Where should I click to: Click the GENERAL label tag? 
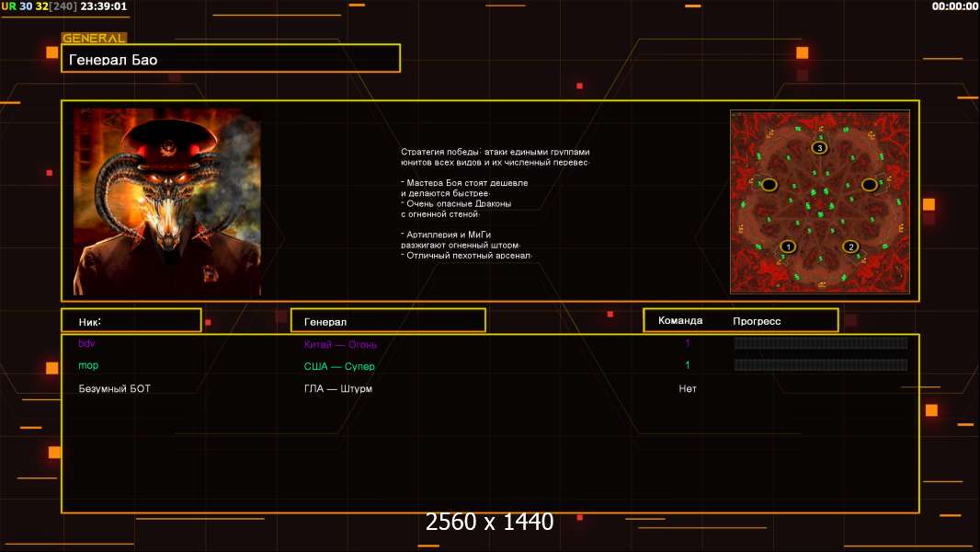pos(94,39)
